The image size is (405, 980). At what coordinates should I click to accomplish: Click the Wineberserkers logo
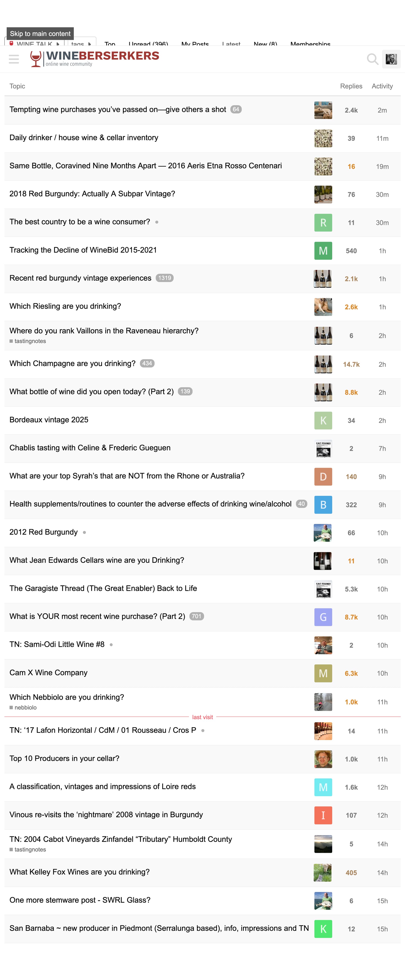[x=94, y=59]
